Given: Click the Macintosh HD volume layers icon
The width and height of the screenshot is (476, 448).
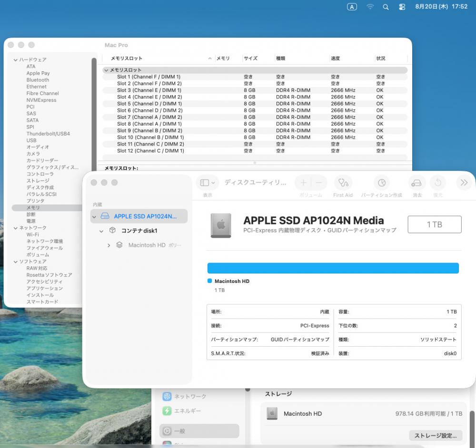Looking at the screenshot, I should tap(119, 245).
